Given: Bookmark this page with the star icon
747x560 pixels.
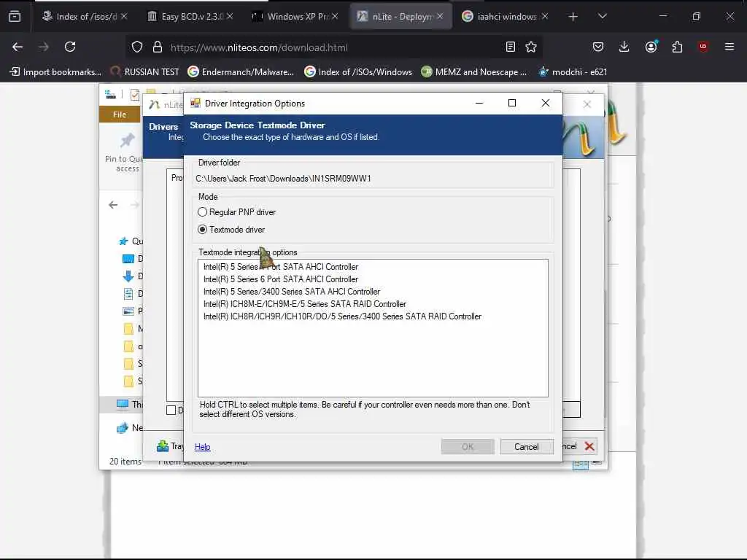Looking at the screenshot, I should (x=531, y=47).
